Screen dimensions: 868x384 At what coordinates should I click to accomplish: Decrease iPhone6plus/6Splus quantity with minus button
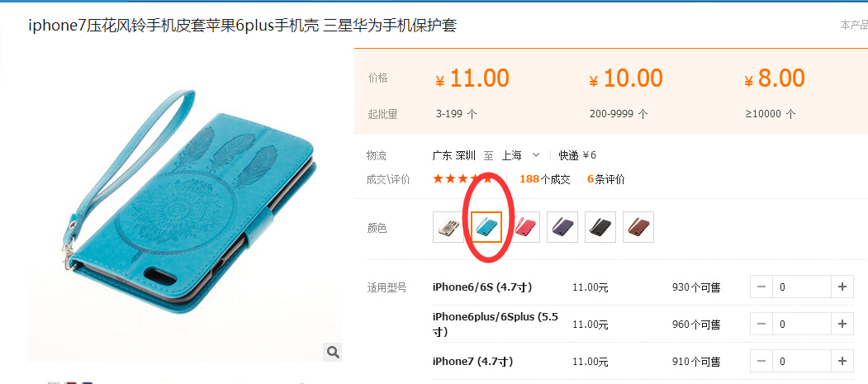point(761,325)
